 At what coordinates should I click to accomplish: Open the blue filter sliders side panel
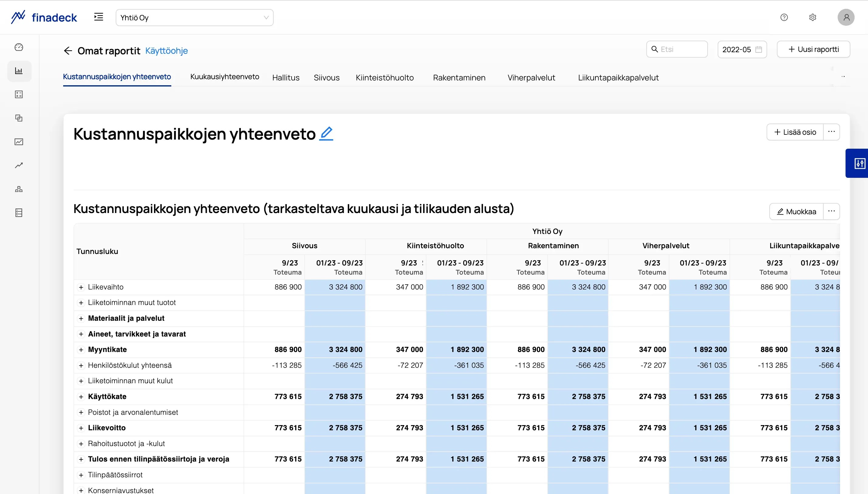point(857,163)
